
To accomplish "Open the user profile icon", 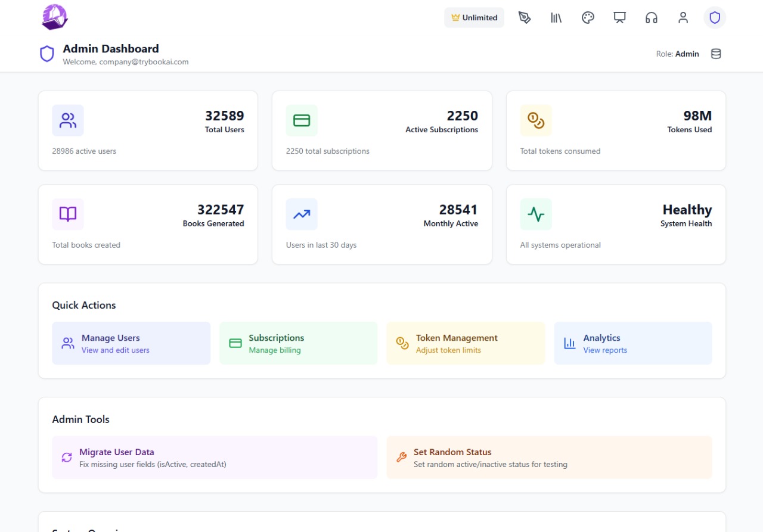I will point(683,18).
